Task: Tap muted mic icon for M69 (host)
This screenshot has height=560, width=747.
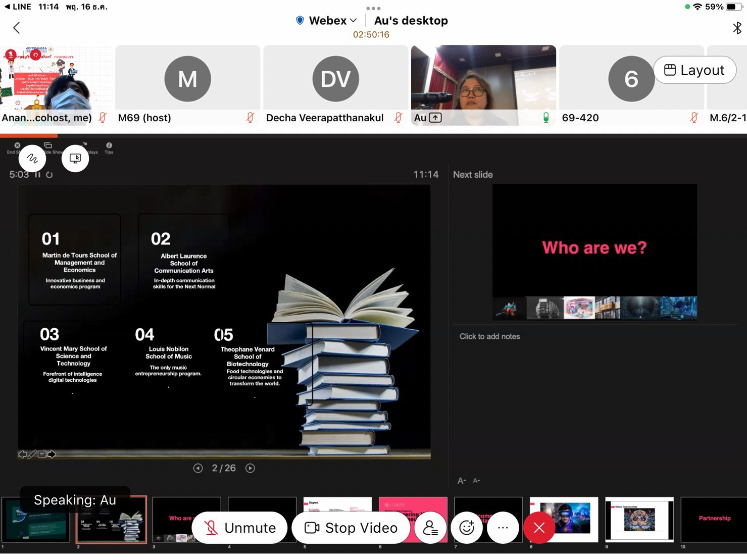Action: 250,118
